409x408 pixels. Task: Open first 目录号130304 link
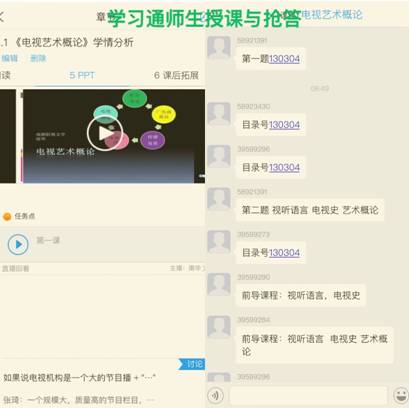point(284,125)
